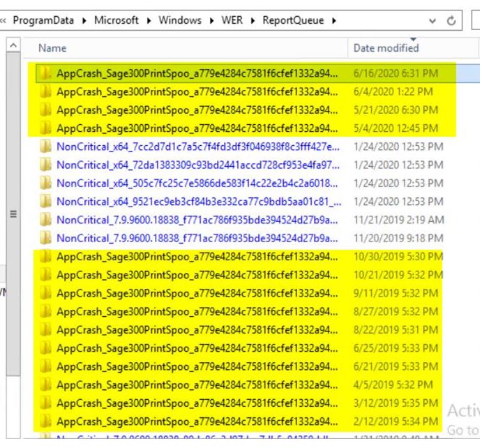Click folder icon of row dated 11/21/2019 2:19 AM
482x448 pixels.
46,220
